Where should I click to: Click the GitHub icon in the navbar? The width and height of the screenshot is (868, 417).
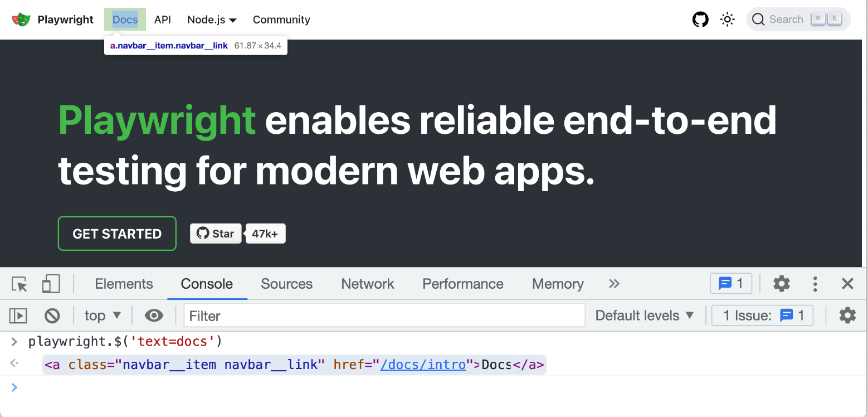pos(700,19)
